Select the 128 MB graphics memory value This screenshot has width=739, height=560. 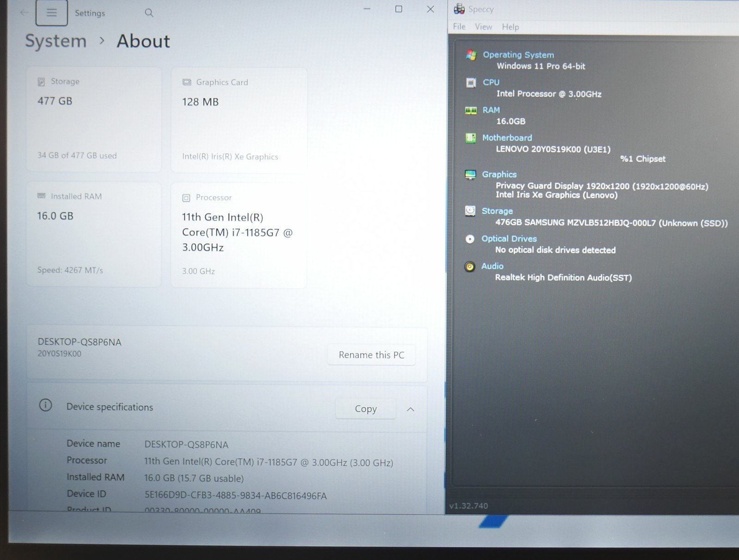pos(200,102)
